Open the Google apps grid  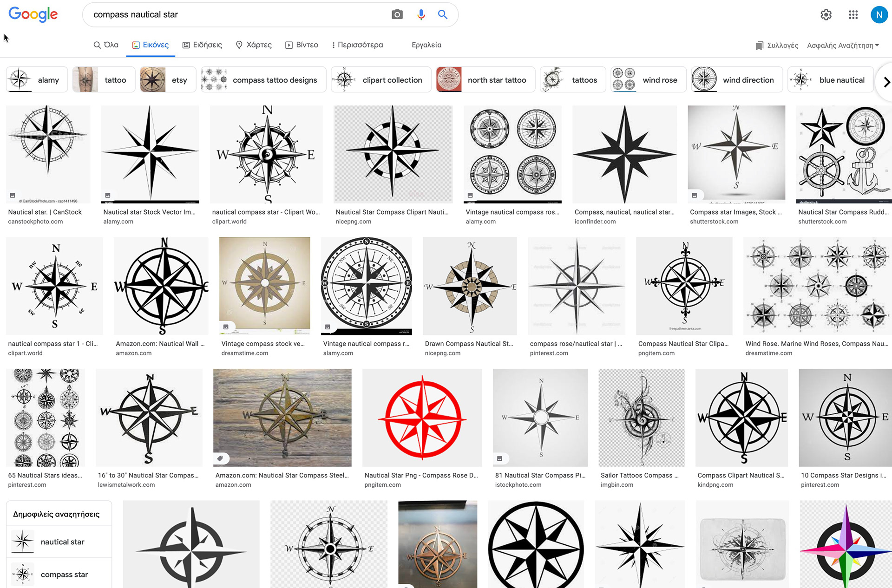pyautogui.click(x=853, y=15)
